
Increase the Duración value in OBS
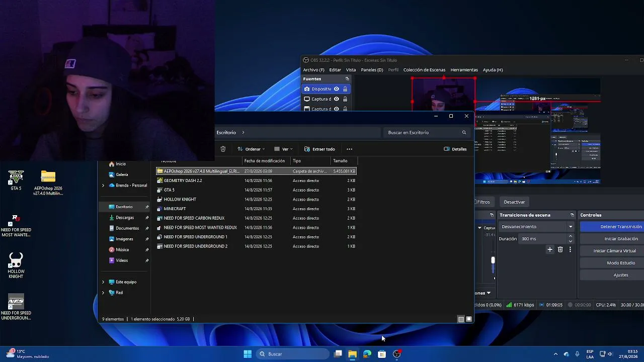point(571,237)
